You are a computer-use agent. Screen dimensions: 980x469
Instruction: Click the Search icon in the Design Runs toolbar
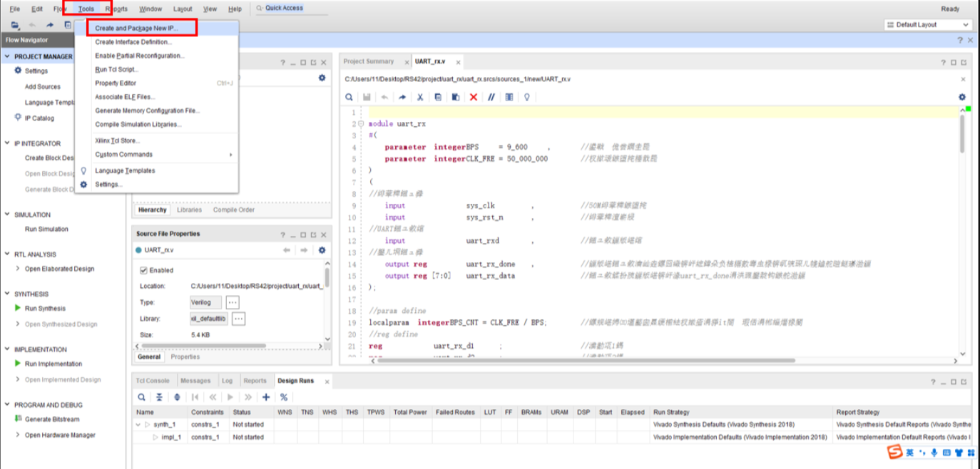[x=142, y=397]
